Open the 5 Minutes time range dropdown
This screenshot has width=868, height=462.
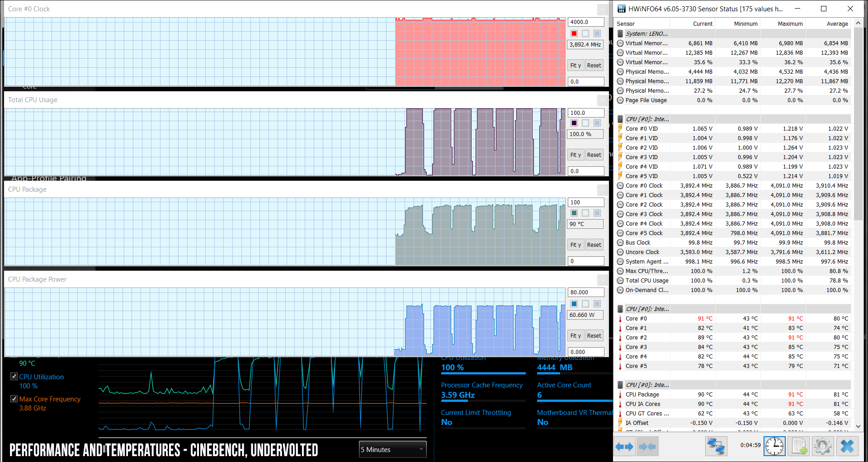tap(392, 449)
